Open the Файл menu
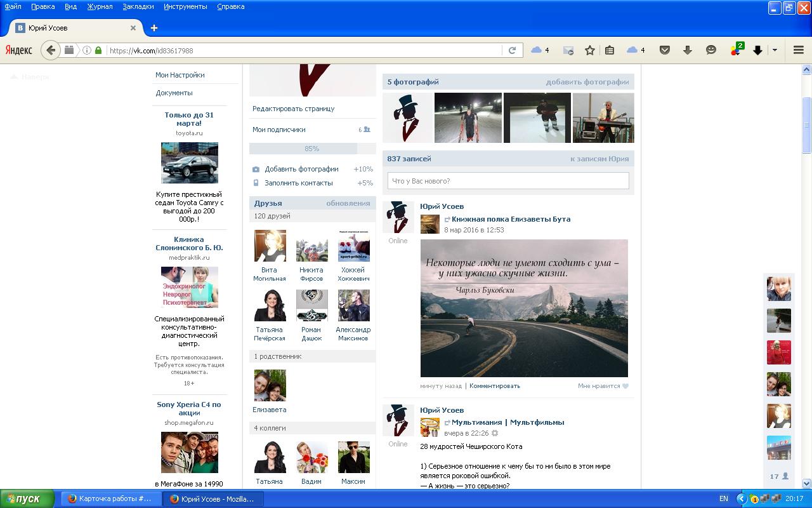 point(13,6)
